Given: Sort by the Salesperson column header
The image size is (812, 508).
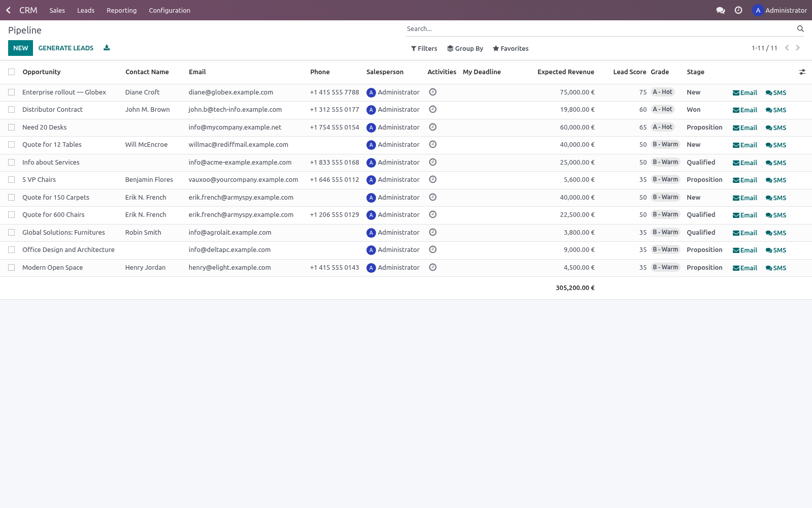Looking at the screenshot, I should [x=385, y=72].
